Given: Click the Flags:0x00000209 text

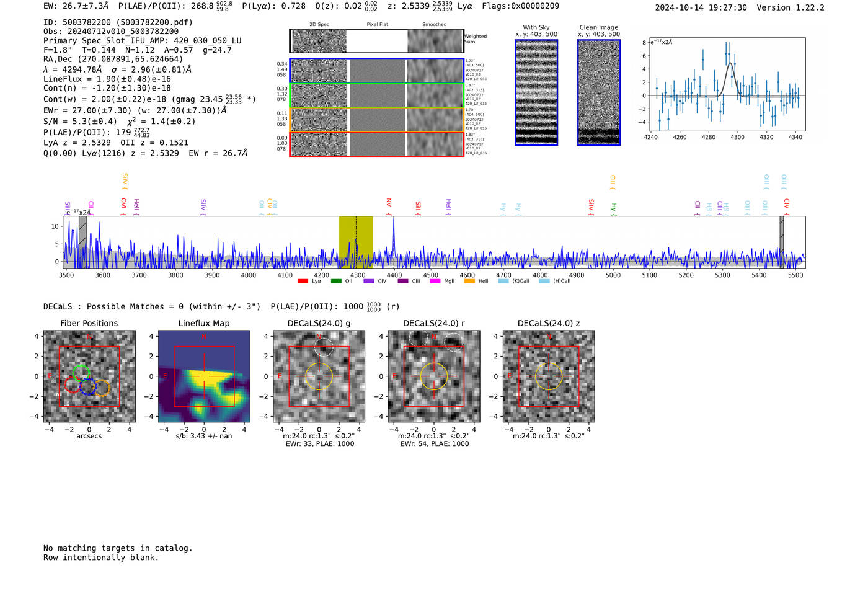Looking at the screenshot, I should point(520,6).
